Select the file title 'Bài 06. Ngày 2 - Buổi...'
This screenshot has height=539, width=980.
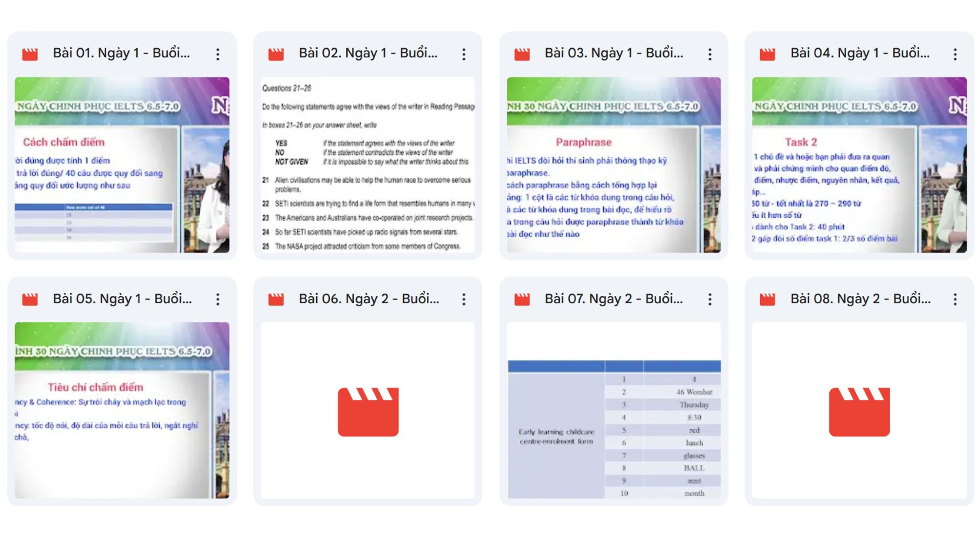pos(369,298)
